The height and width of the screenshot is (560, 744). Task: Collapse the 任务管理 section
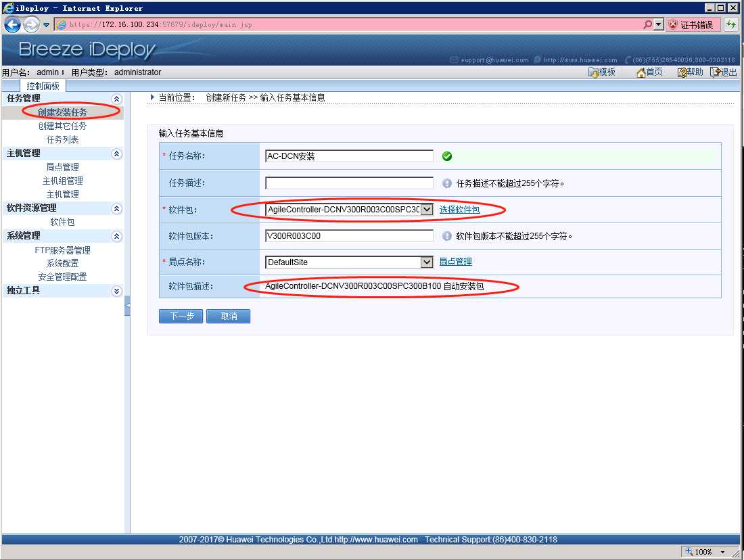[x=116, y=99]
